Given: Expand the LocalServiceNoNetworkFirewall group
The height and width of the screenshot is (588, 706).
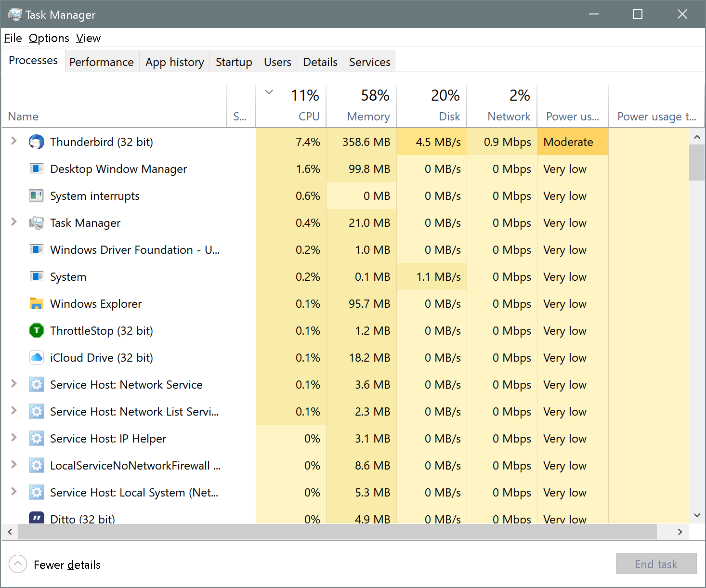Looking at the screenshot, I should point(14,465).
